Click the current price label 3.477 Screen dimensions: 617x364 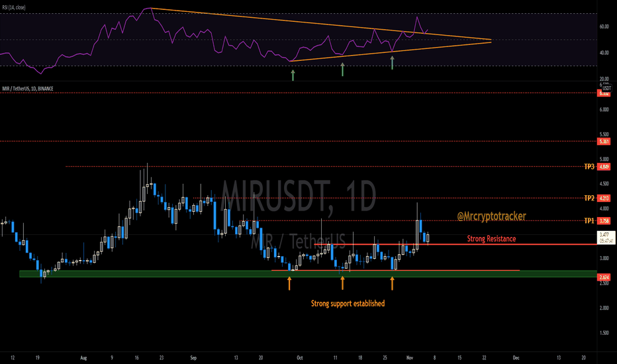tap(606, 238)
